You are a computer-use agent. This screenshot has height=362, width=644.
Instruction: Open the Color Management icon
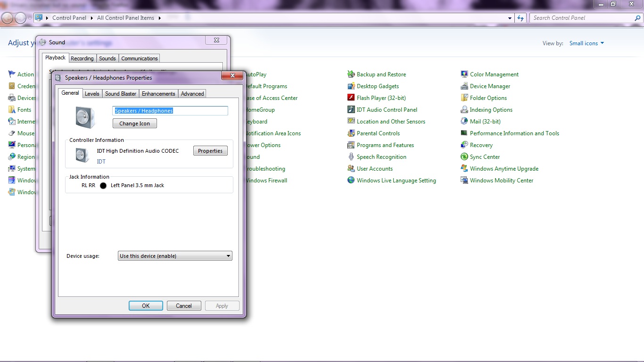pyautogui.click(x=464, y=74)
